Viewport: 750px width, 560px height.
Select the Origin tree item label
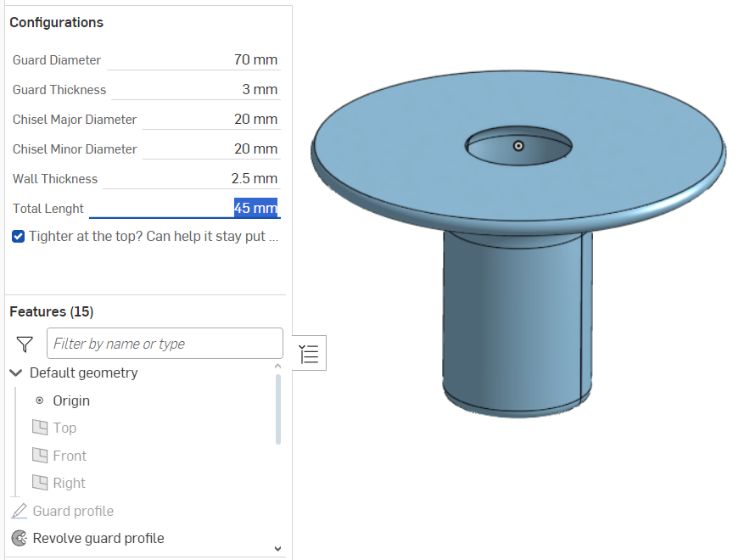(71, 400)
